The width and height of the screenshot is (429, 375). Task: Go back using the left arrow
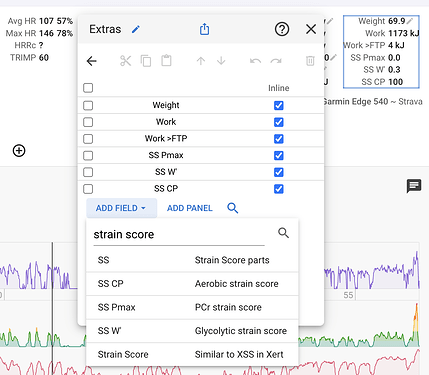(91, 61)
